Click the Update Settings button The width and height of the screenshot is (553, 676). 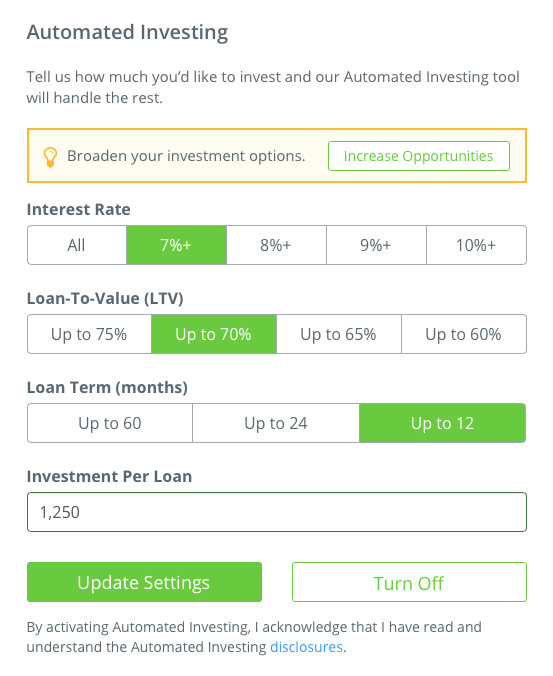(144, 582)
